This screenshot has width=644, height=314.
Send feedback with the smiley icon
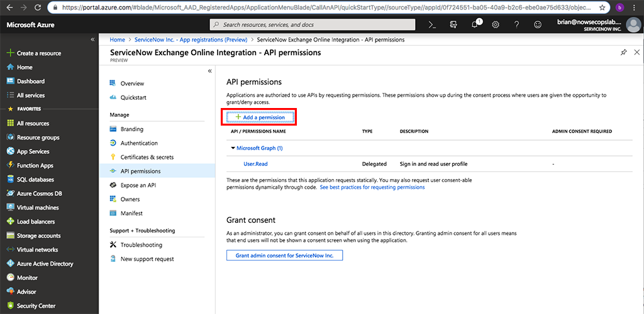pos(538,25)
